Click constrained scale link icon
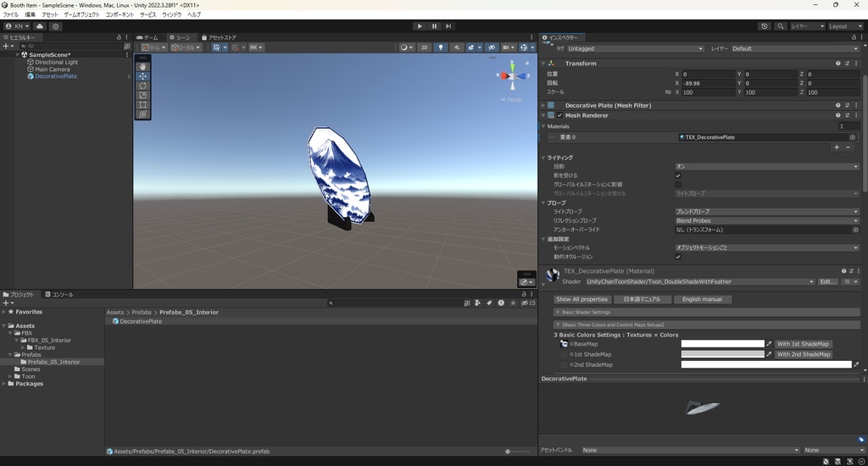Screen dimensions: 868x466 coord(668,92)
